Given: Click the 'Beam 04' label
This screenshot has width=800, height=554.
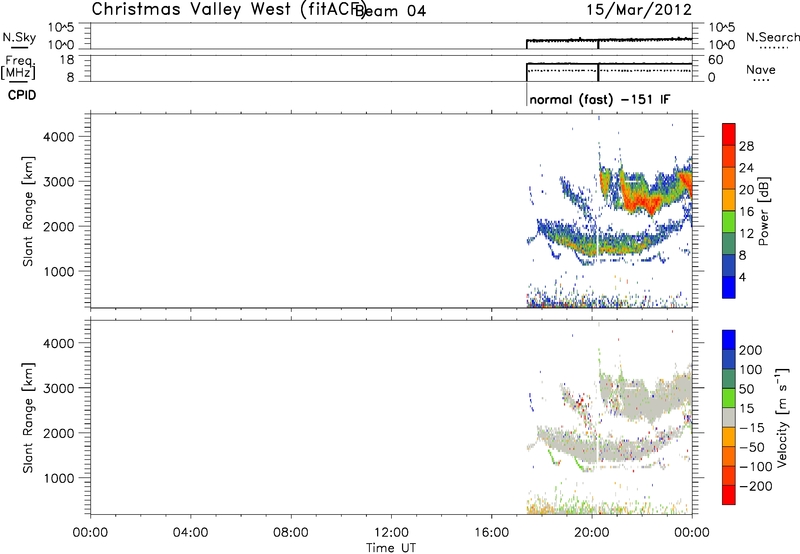Looking at the screenshot, I should (390, 11).
